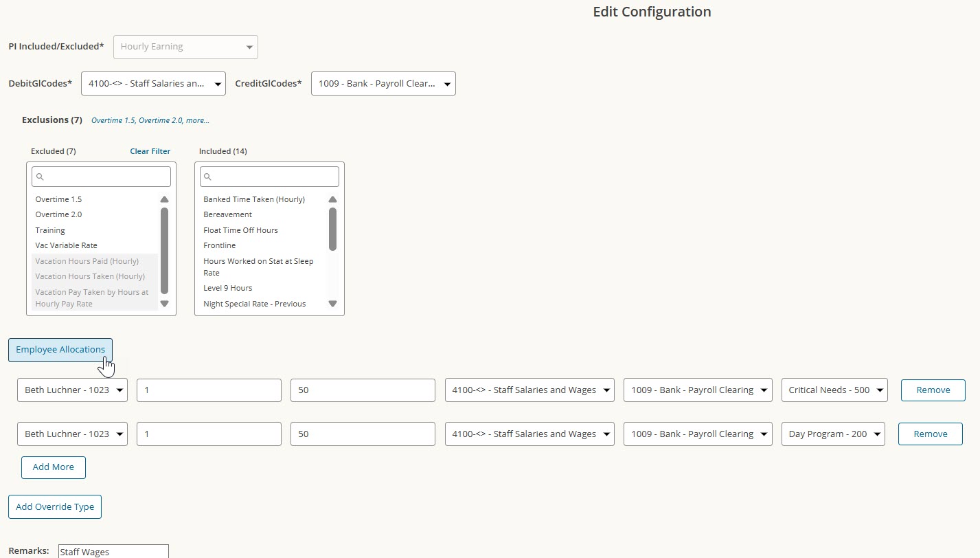Open the DebitGlCodes dropdown
Image resolution: width=980 pixels, height=558 pixels.
tap(153, 84)
